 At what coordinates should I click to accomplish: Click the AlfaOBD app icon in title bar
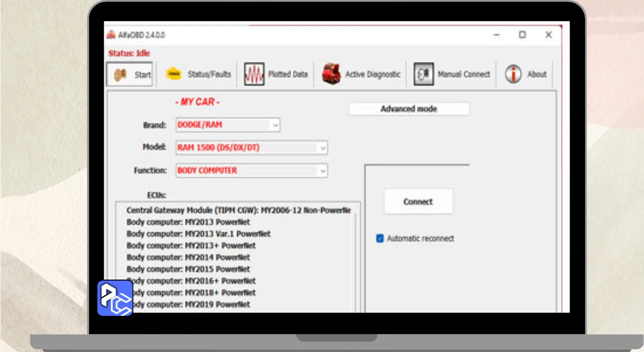click(111, 35)
